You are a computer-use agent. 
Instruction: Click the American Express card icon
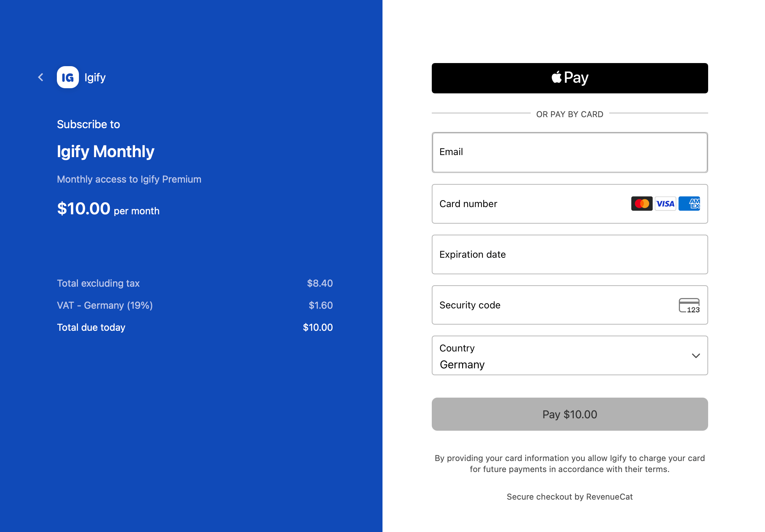point(689,204)
